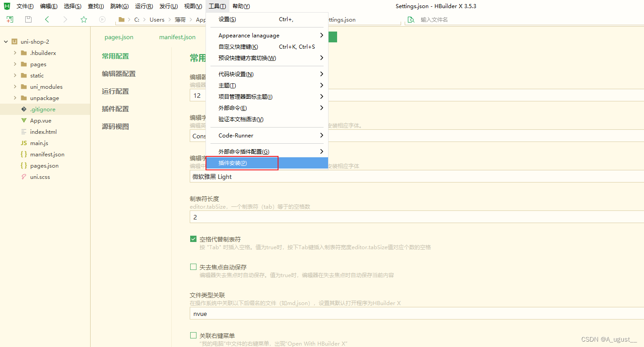Screen dimensions: 644x347
Task: Switch to the pages.json editor tab
Action: point(119,37)
